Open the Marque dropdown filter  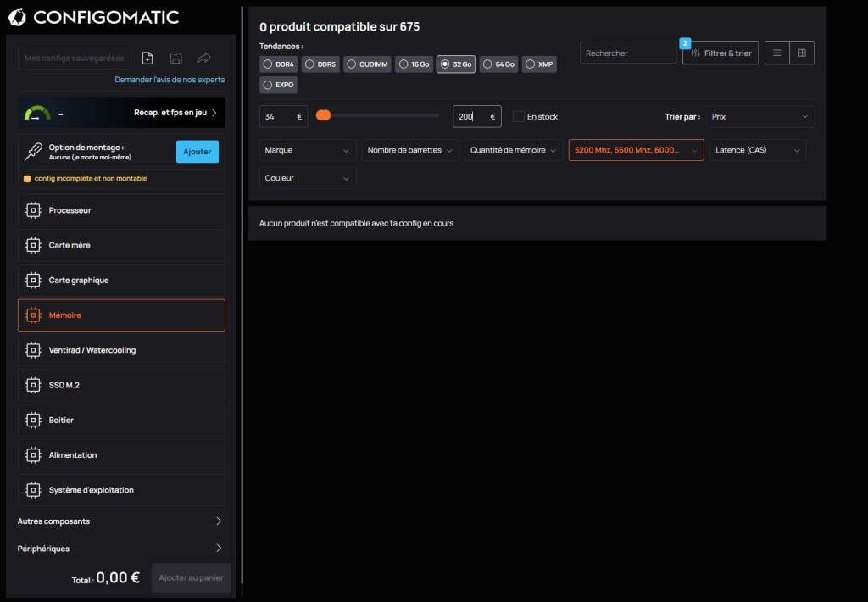(308, 150)
